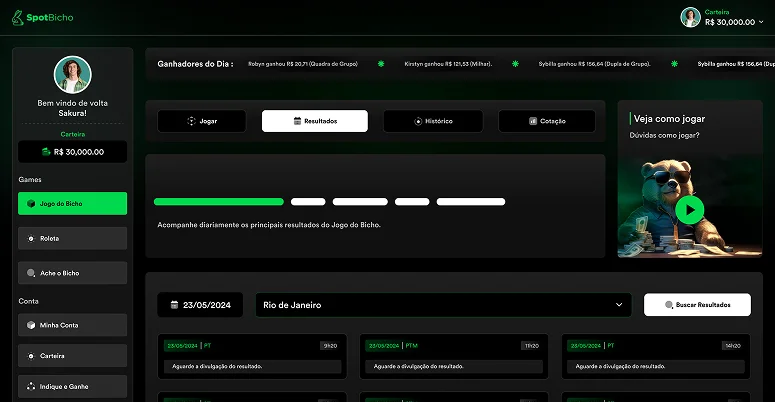Screen dimensions: 775x402
Task: Click the sidebar wallet balance R$ 30,000.00
Action: (x=73, y=152)
